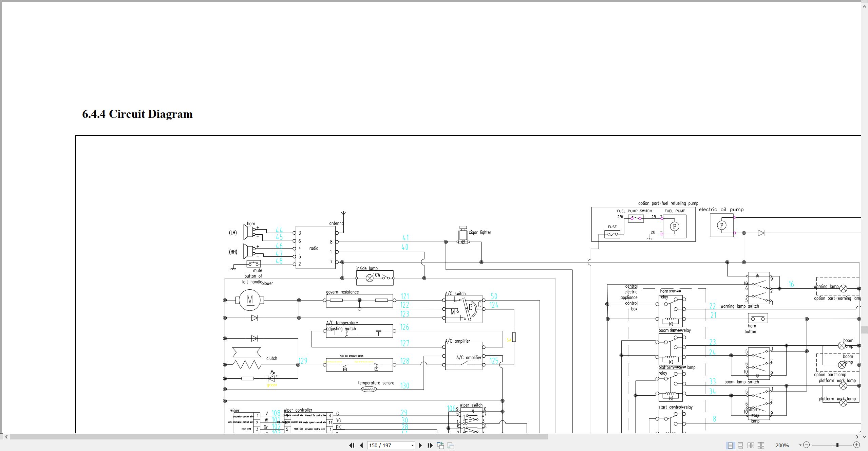Click the govern resistance label
Screen dimensions: 868x451
(x=342, y=292)
